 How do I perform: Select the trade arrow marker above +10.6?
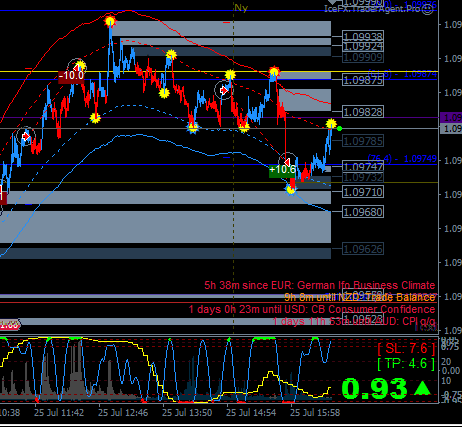(x=287, y=162)
